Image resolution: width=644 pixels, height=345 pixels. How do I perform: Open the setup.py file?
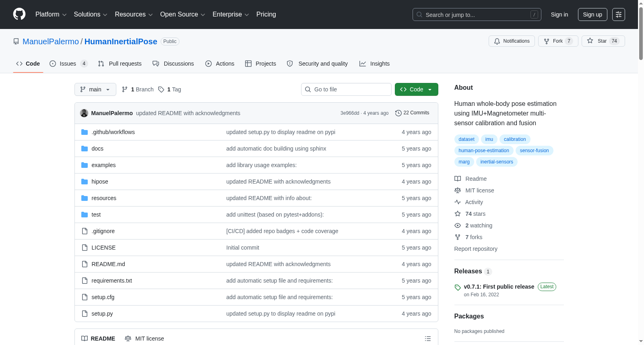click(x=102, y=314)
